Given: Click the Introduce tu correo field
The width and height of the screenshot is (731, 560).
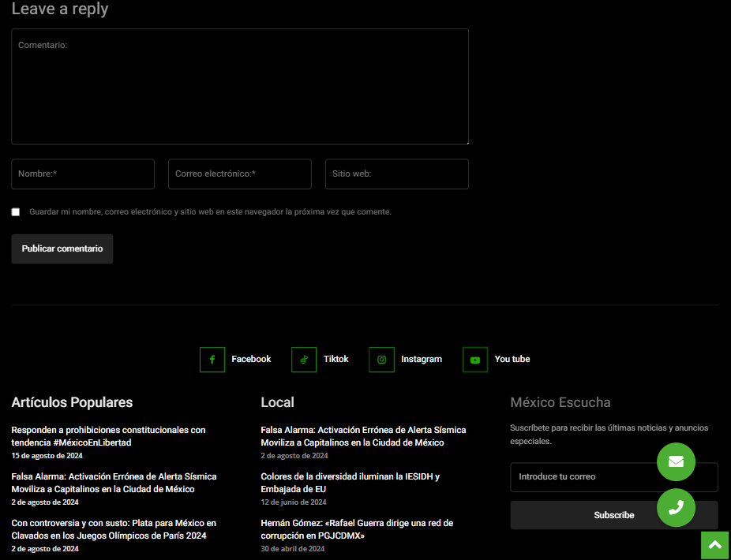Looking at the screenshot, I should [580, 477].
